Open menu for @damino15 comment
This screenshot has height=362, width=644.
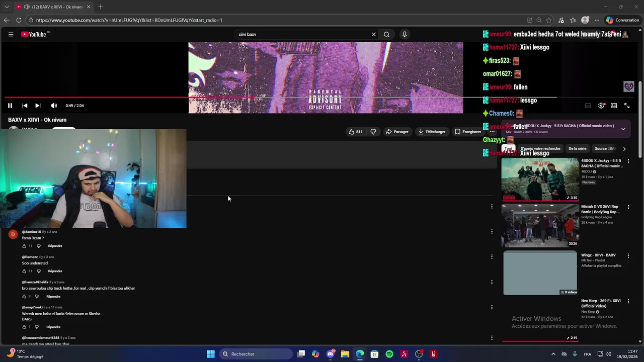(492, 231)
